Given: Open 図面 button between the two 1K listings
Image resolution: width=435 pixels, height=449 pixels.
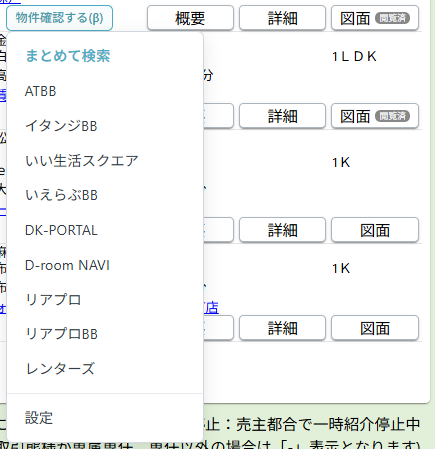Looking at the screenshot, I should click(375, 230).
